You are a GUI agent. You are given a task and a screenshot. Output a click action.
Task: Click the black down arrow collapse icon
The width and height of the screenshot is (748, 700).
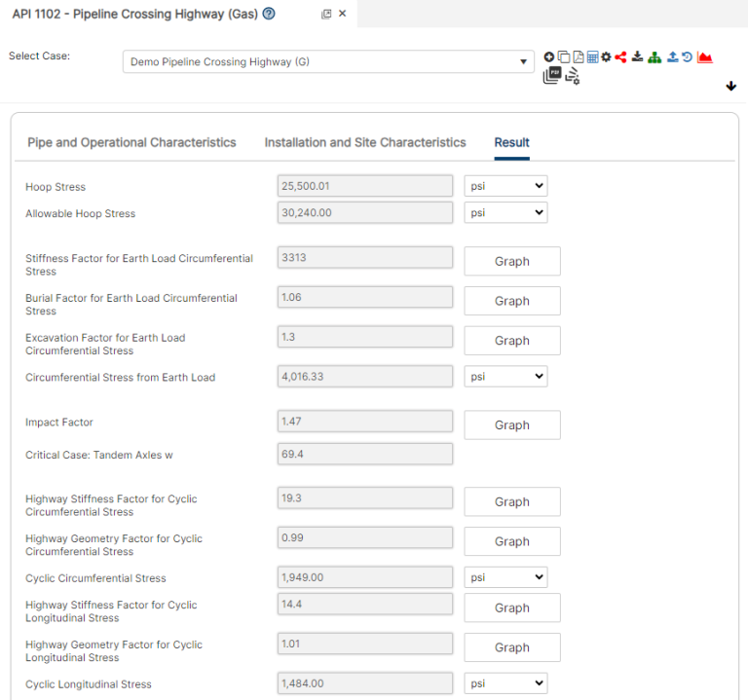click(730, 86)
